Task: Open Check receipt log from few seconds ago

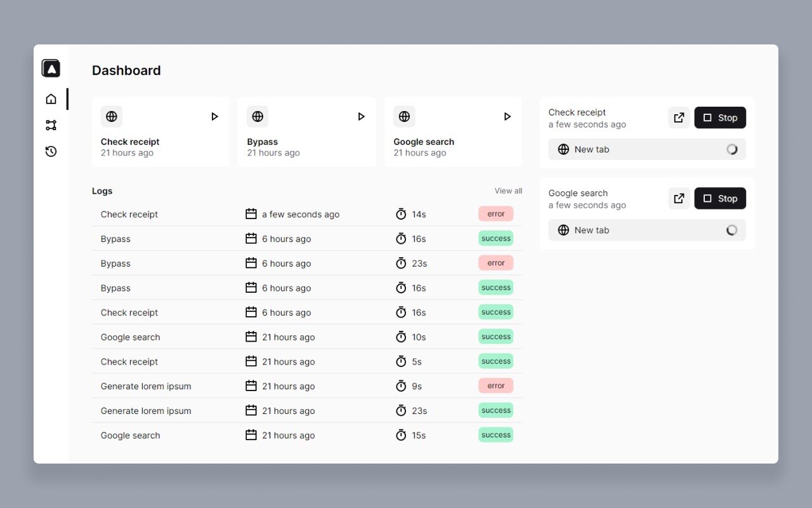Action: coord(307,214)
